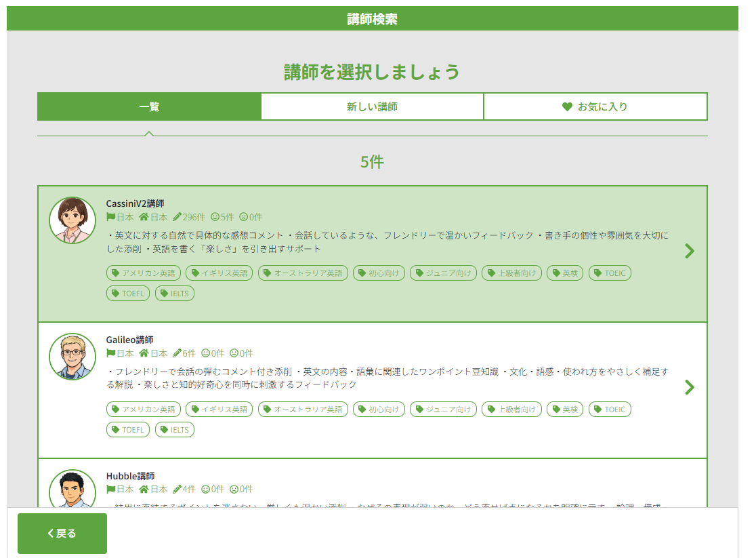Switch to the 新しい講師 tab
This screenshot has width=756, height=558.
tap(372, 106)
